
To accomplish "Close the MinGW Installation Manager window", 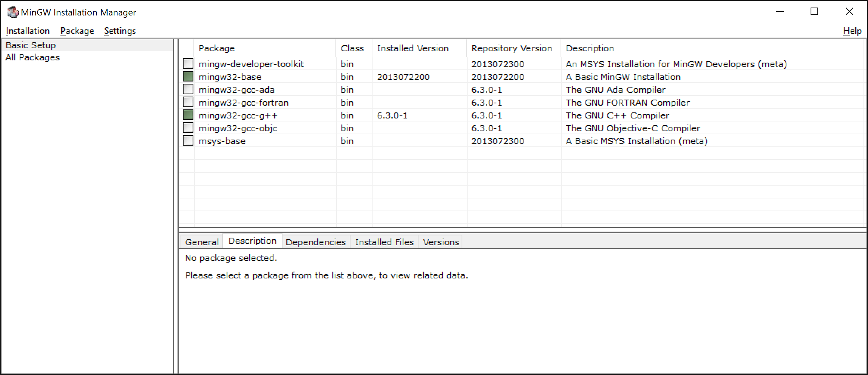I will [x=849, y=12].
